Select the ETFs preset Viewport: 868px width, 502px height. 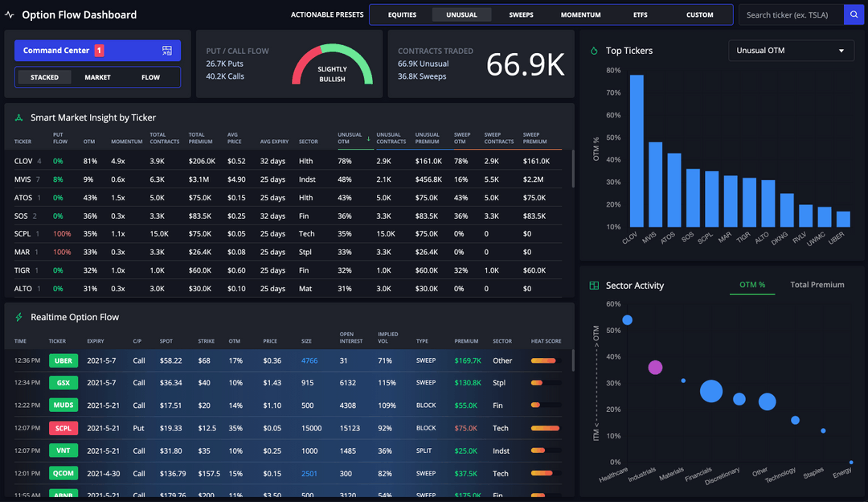point(641,15)
